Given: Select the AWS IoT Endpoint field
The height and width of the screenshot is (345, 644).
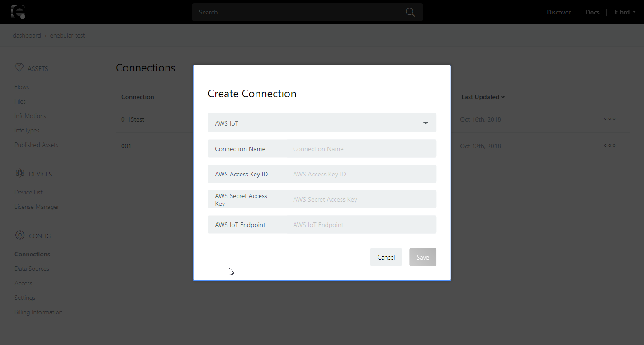Looking at the screenshot, I should click(x=362, y=225).
